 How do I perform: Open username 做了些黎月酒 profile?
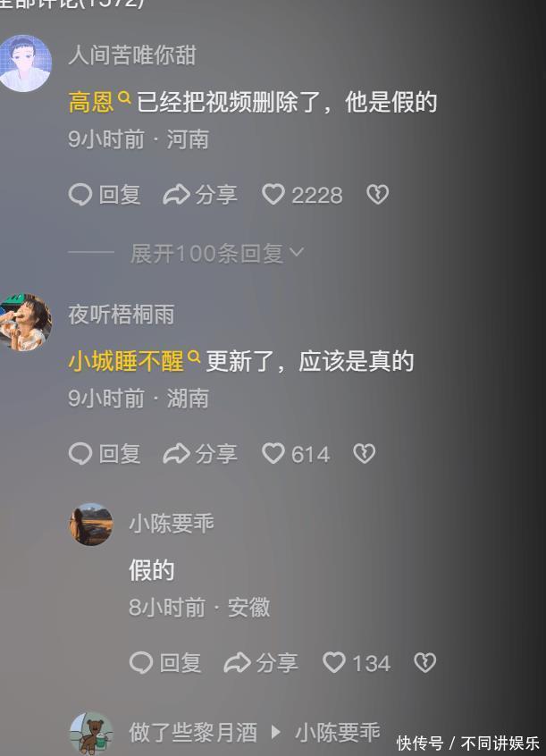point(193,733)
